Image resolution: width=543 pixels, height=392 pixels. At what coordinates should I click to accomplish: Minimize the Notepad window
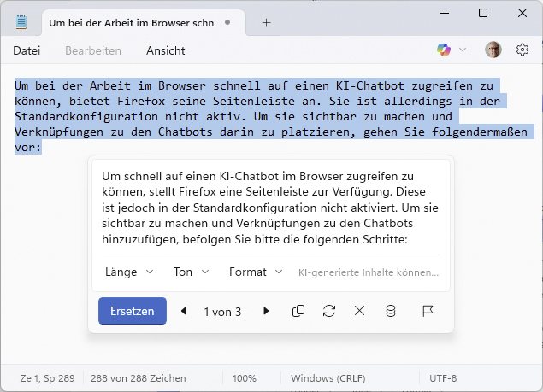pyautogui.click(x=445, y=13)
